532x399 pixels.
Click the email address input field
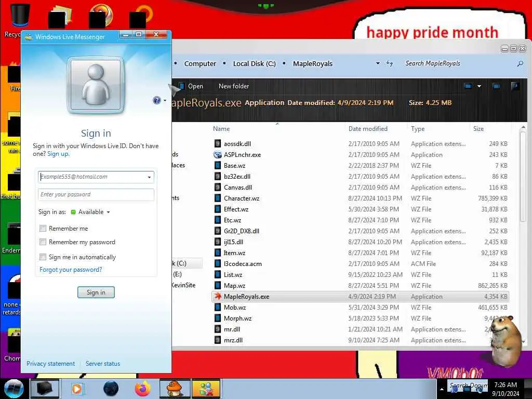click(96, 177)
